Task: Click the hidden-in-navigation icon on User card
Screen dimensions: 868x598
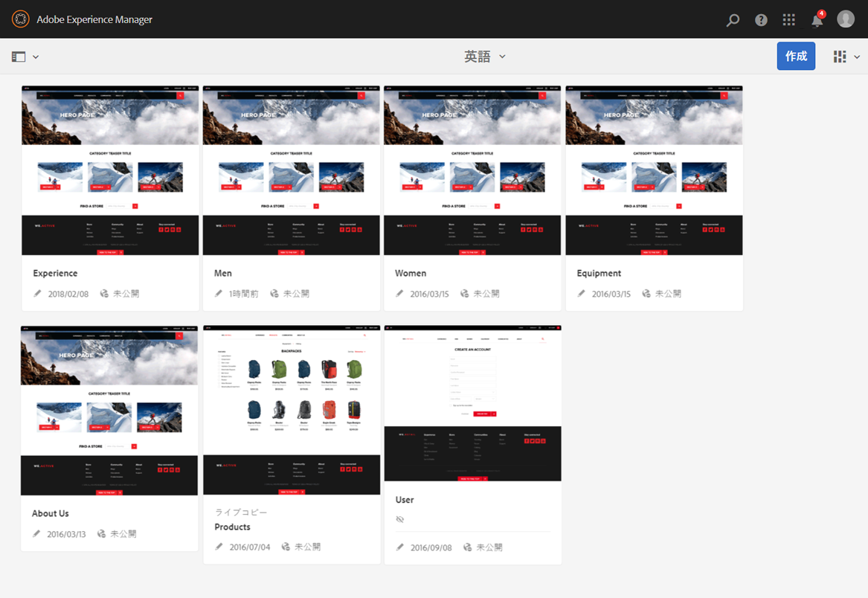Action: tap(399, 519)
